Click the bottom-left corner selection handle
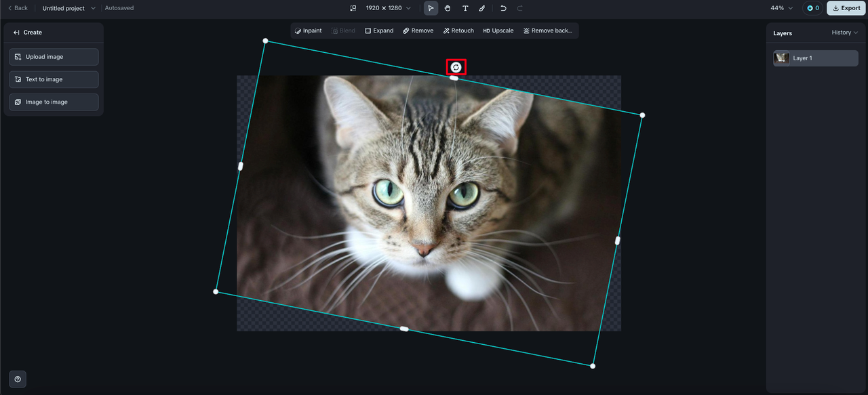The width and height of the screenshot is (868, 395). point(216,291)
